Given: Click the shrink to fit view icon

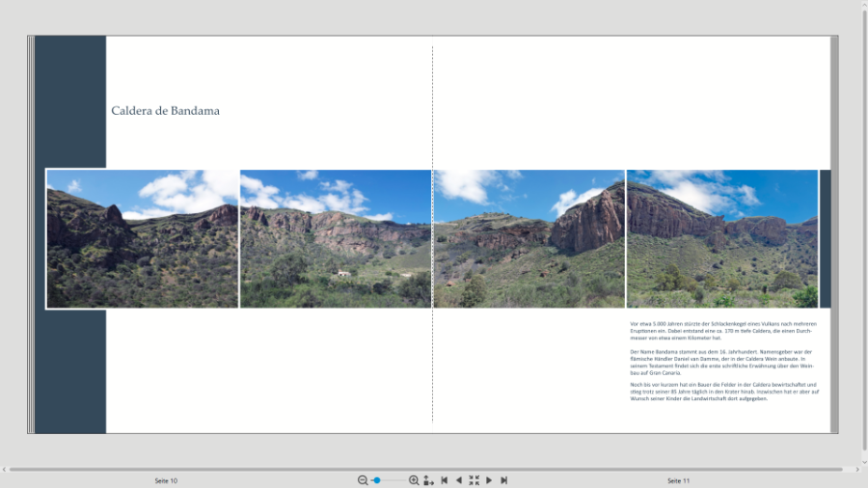Looking at the screenshot, I should [x=474, y=480].
